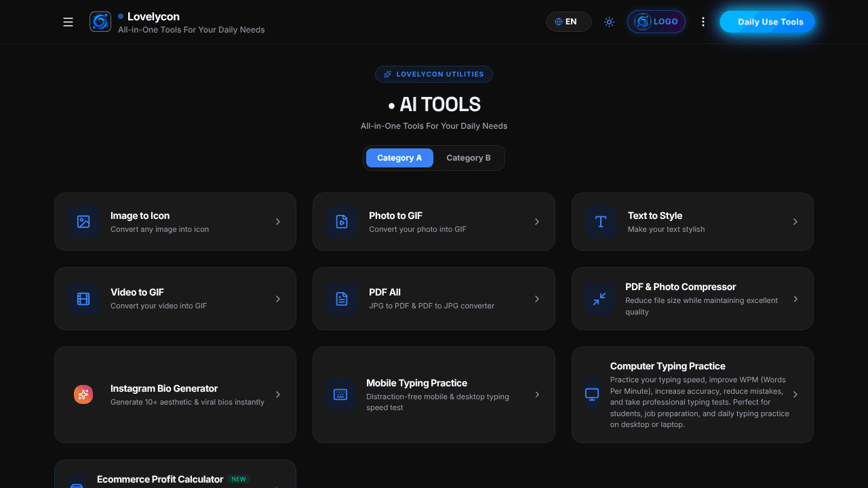Switch to Category A tab
Screen dimensions: 868x488
[399, 158]
